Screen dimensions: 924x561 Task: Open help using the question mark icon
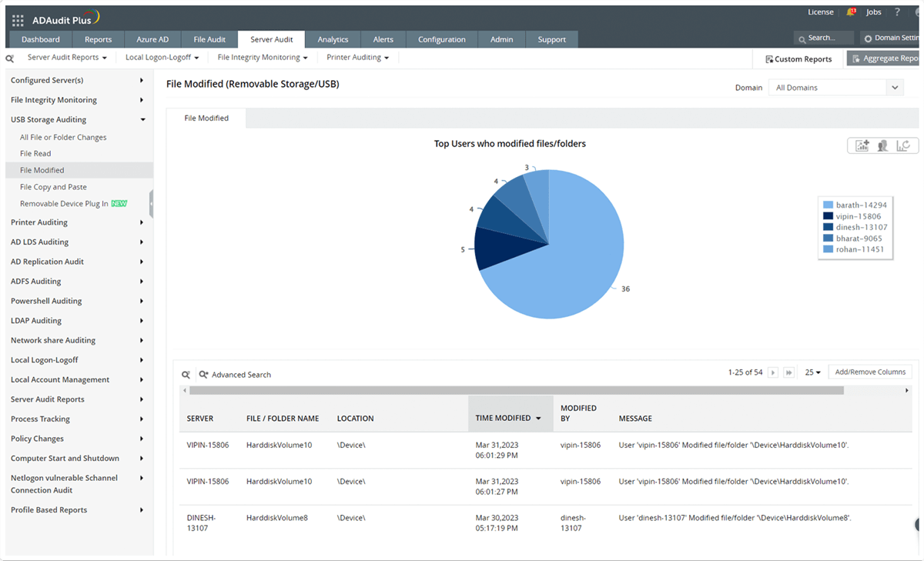pyautogui.click(x=897, y=12)
